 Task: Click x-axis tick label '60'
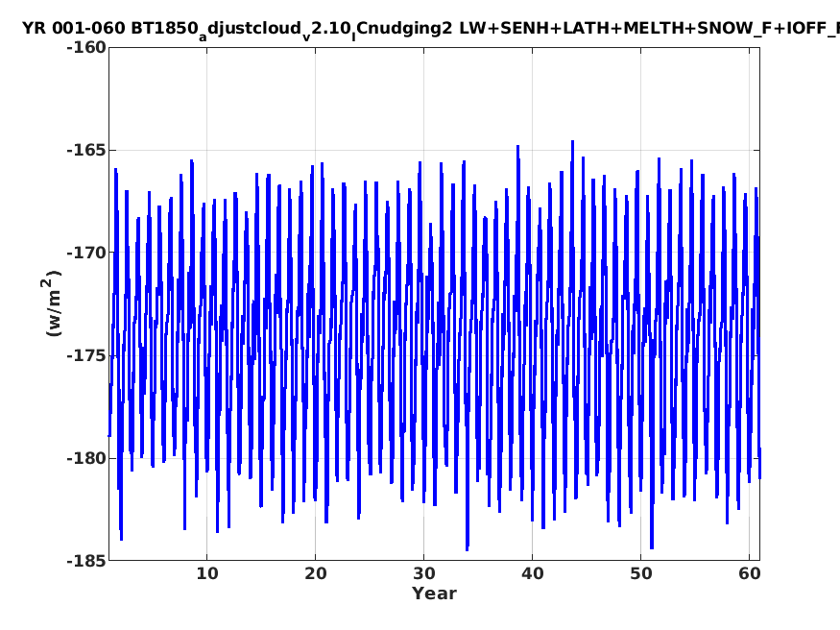[750, 573]
